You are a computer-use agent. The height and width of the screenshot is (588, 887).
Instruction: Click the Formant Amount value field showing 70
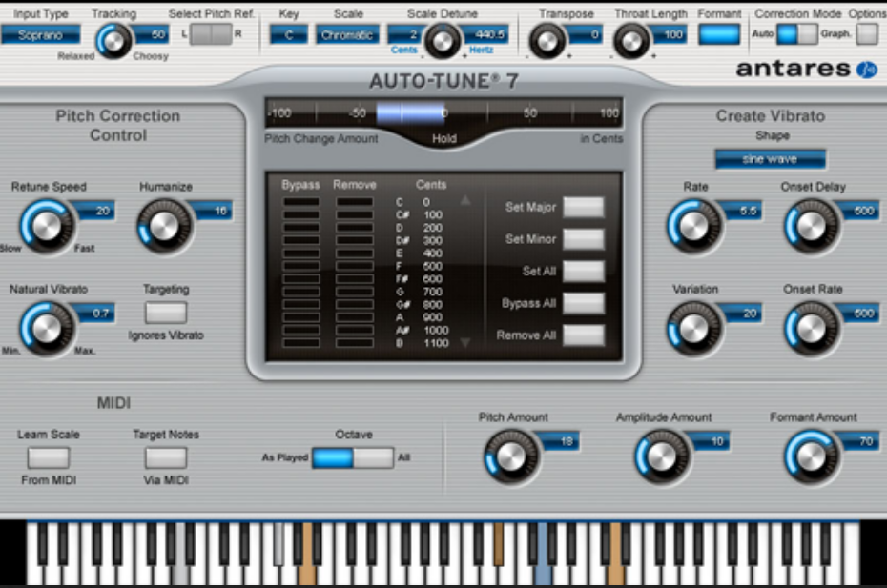click(x=861, y=441)
